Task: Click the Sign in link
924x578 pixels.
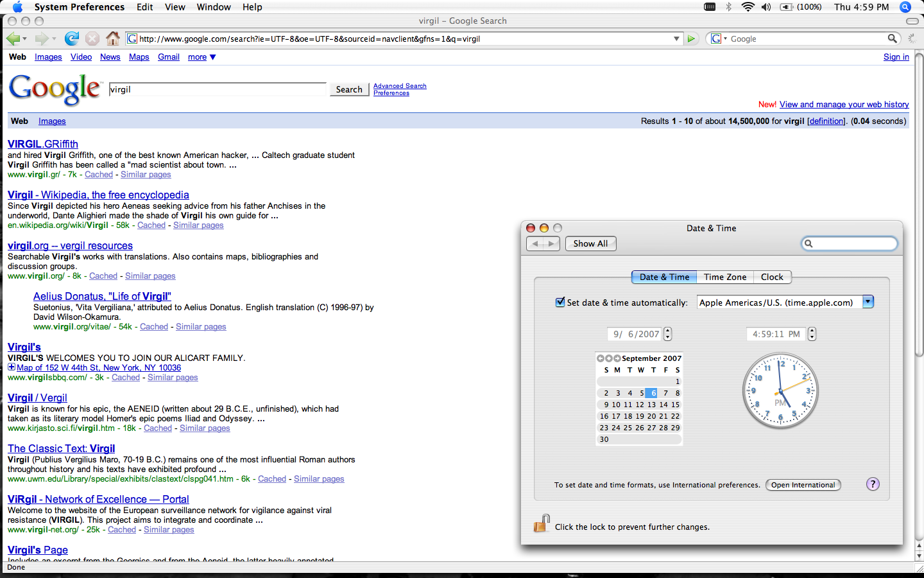Action: click(896, 57)
